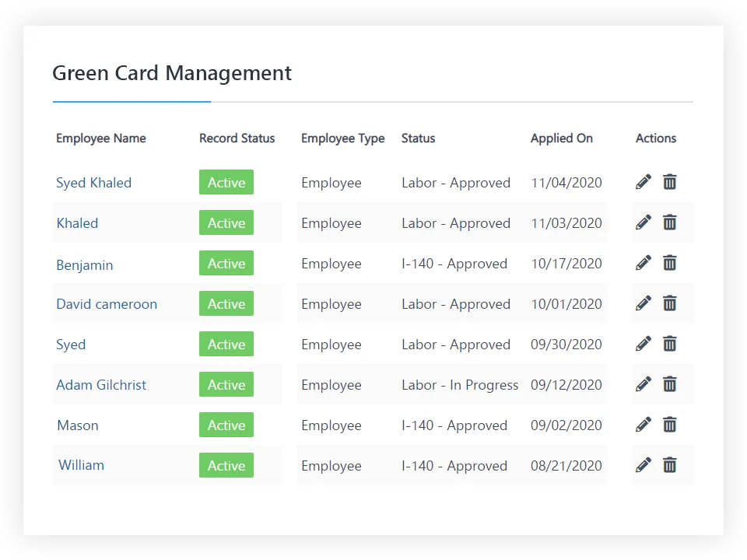Image resolution: width=747 pixels, height=560 pixels.
Task: Sort by Applied On column header
Action: 562,138
